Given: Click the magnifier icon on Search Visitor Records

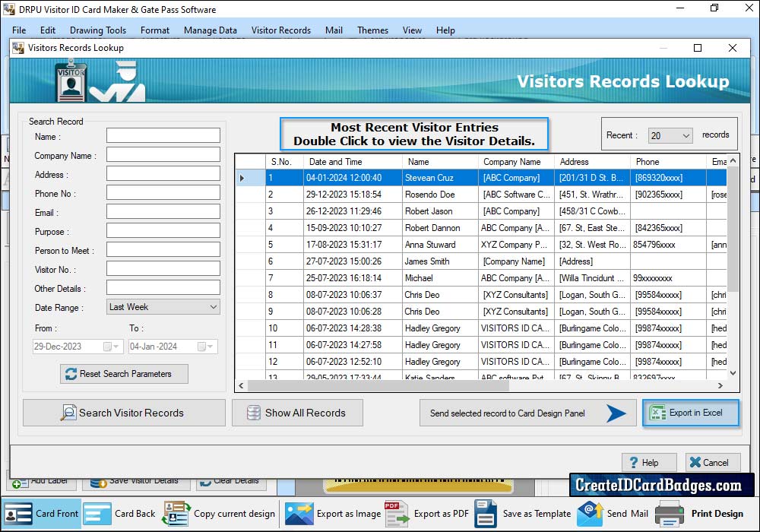Looking at the screenshot, I should click(68, 413).
